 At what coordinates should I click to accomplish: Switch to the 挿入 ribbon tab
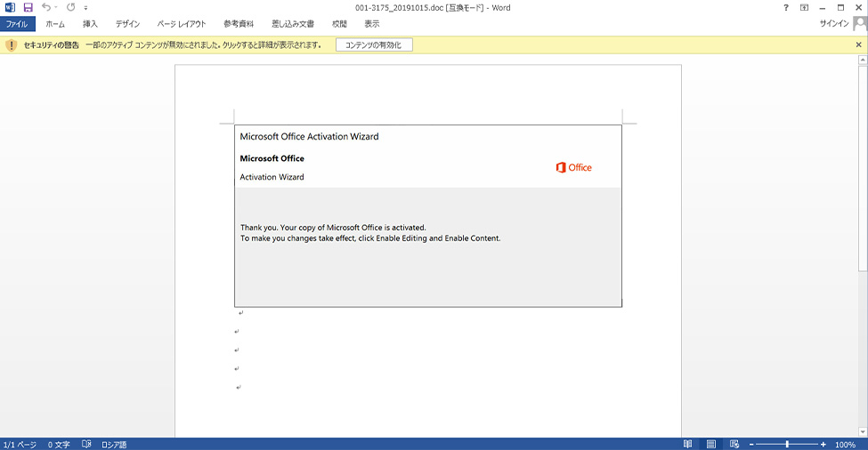[x=90, y=24]
